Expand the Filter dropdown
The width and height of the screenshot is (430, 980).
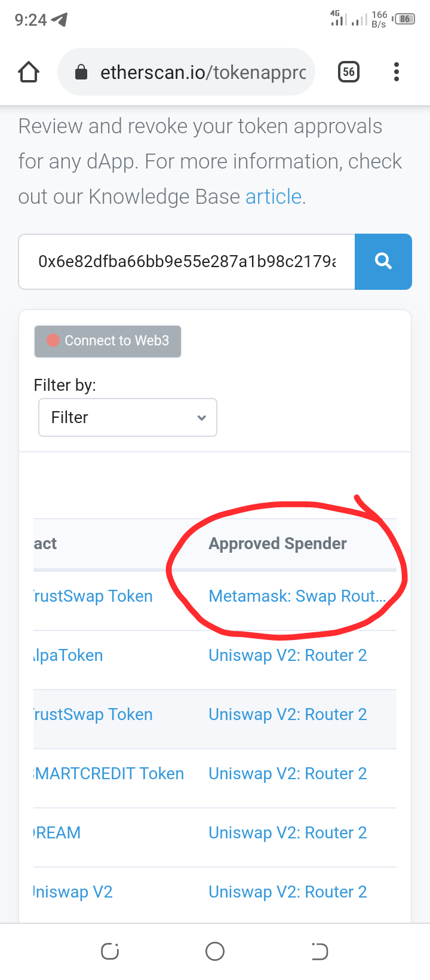(128, 417)
